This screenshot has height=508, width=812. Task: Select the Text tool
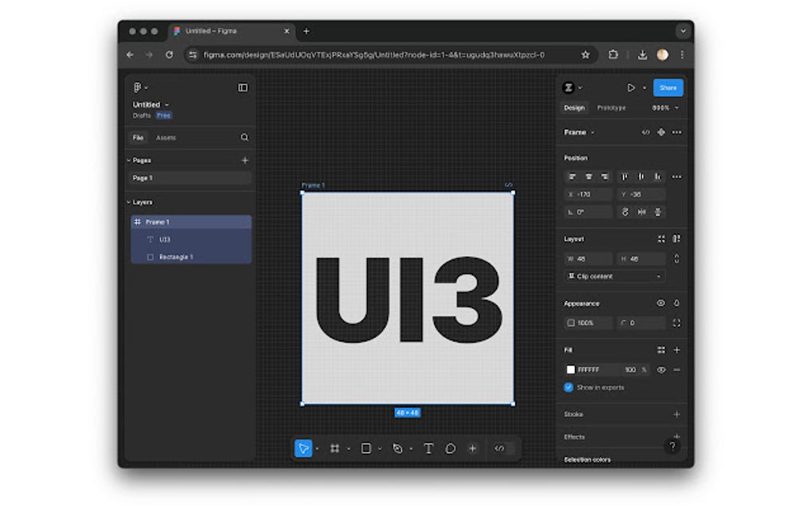coord(428,448)
